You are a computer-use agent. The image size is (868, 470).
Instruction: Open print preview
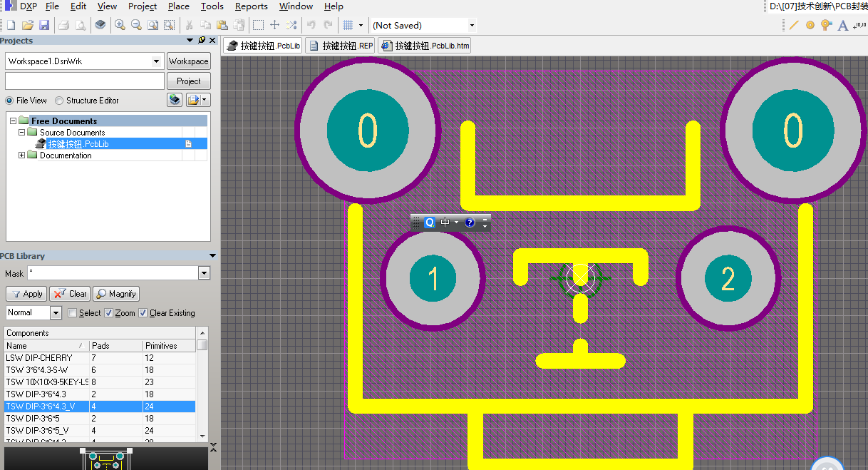point(80,25)
